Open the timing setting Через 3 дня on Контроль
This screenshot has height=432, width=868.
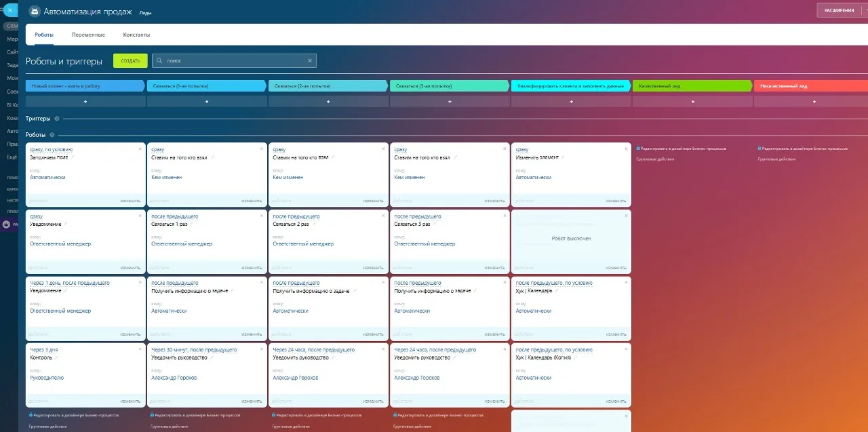[x=44, y=350]
